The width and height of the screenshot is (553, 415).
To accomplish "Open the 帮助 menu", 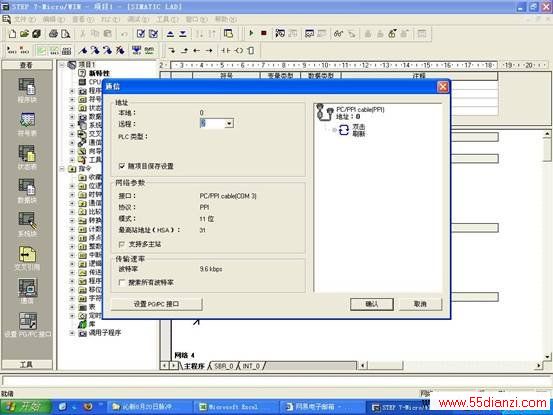I will tap(226, 19).
